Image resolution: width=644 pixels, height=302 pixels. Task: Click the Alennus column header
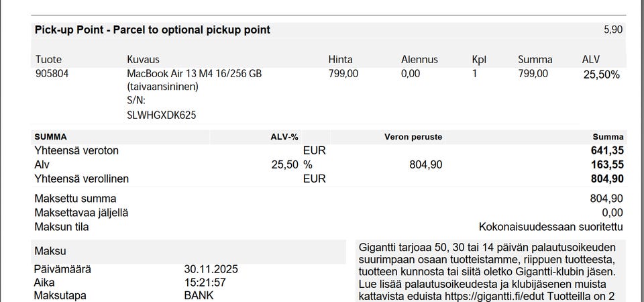(419, 60)
